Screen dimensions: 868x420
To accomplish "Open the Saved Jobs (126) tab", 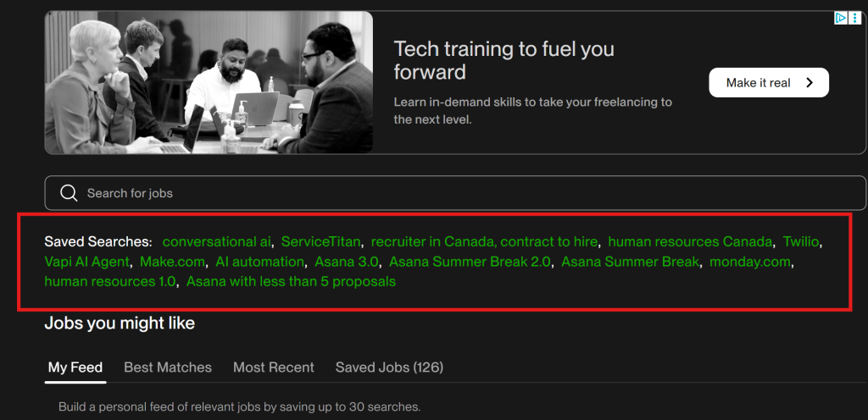I will click(389, 367).
